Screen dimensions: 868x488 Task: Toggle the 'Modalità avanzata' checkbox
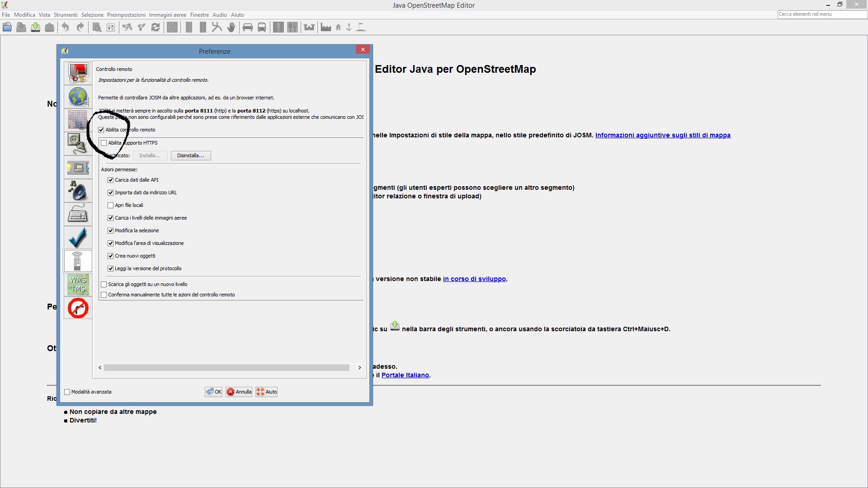pos(67,392)
